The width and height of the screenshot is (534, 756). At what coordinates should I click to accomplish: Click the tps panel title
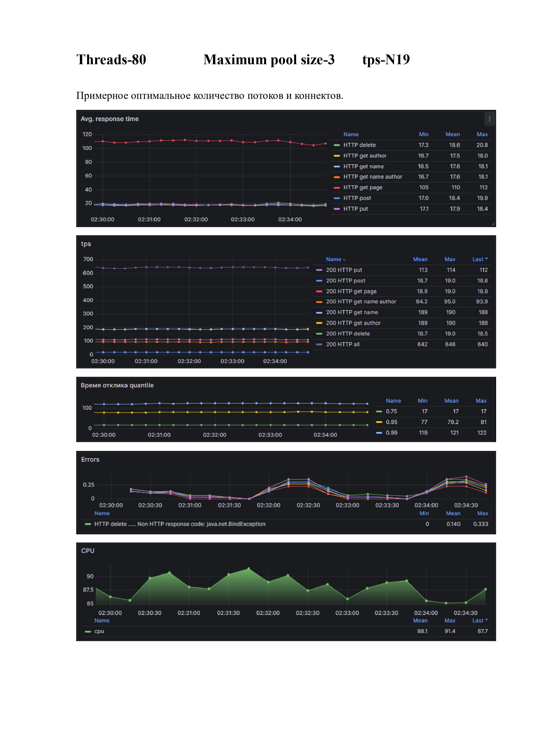coord(86,244)
